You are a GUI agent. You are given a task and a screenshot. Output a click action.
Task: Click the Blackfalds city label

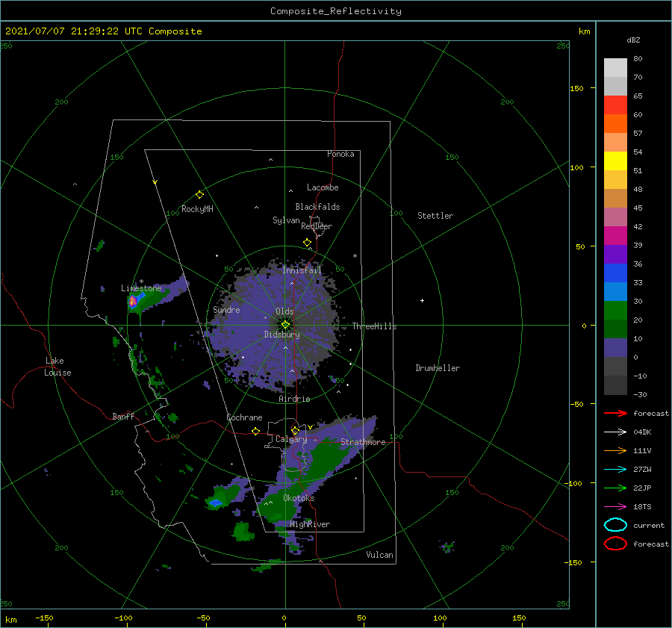[x=317, y=207]
